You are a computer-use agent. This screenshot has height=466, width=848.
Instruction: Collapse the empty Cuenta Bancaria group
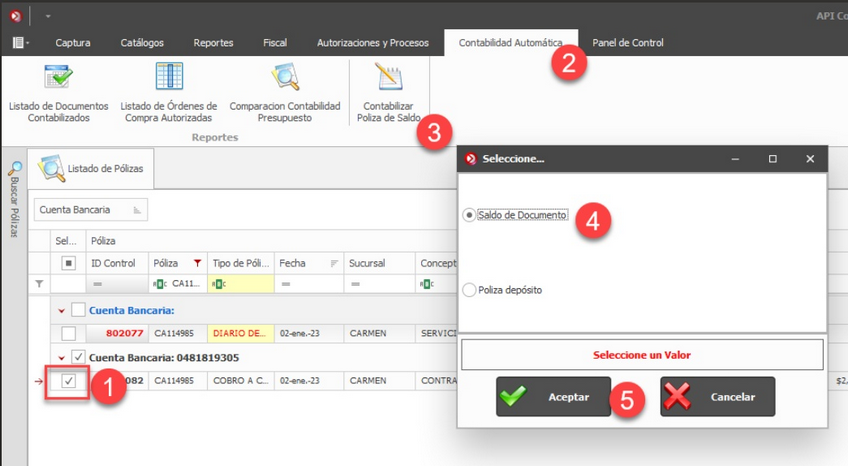(x=60, y=310)
